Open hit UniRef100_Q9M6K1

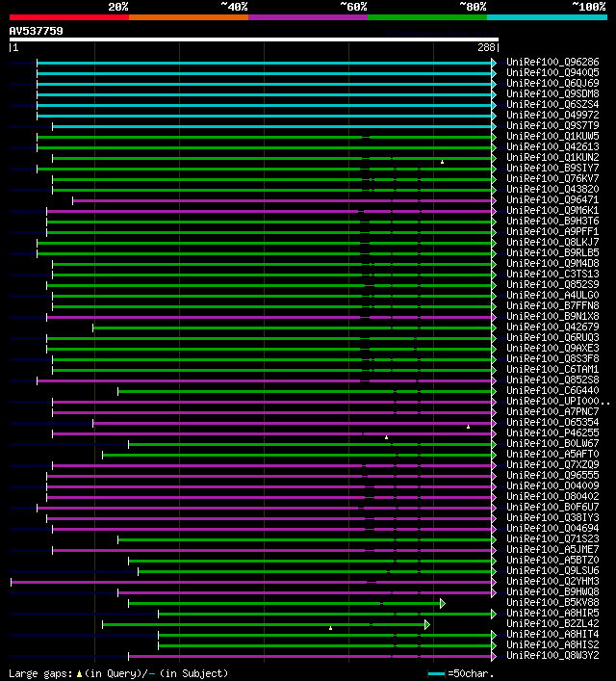point(552,210)
